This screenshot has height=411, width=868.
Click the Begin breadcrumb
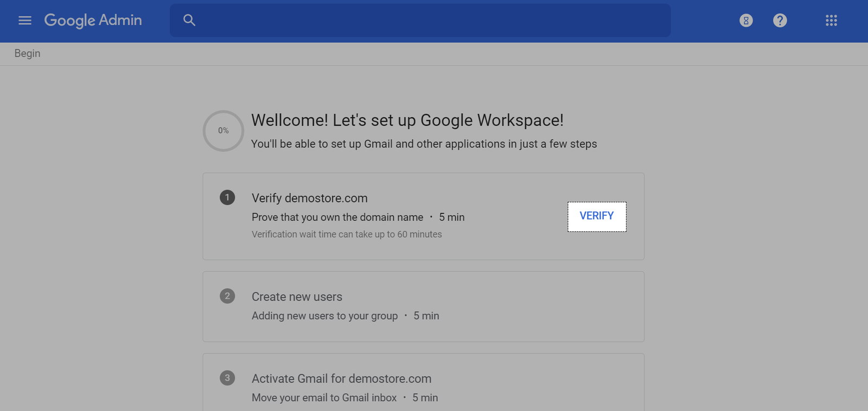pos(27,53)
